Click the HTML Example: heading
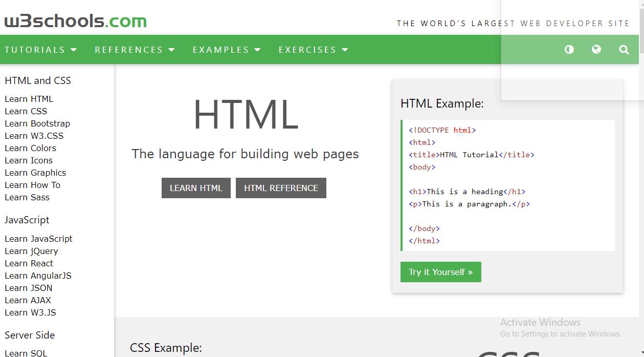Screen dimensions: 644x357 pyautogui.click(x=442, y=103)
